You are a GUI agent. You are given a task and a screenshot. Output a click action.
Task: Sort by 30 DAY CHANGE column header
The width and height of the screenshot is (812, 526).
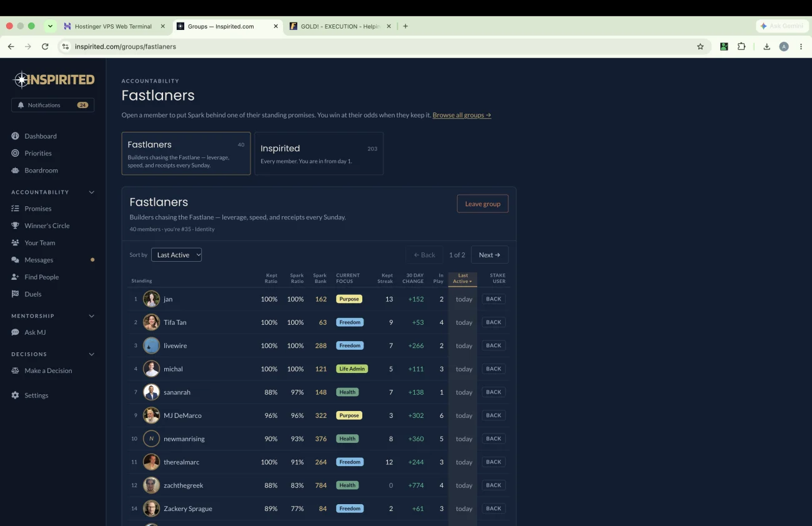413,279
